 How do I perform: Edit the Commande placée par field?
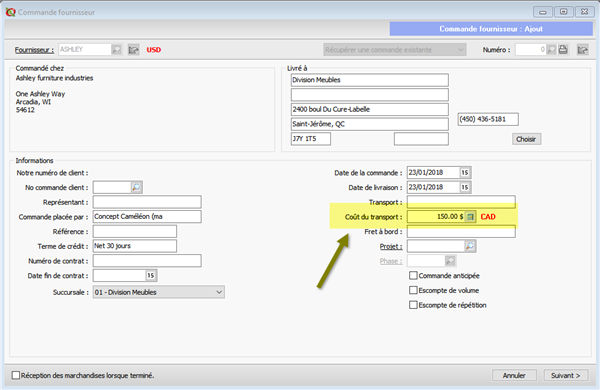pos(147,217)
